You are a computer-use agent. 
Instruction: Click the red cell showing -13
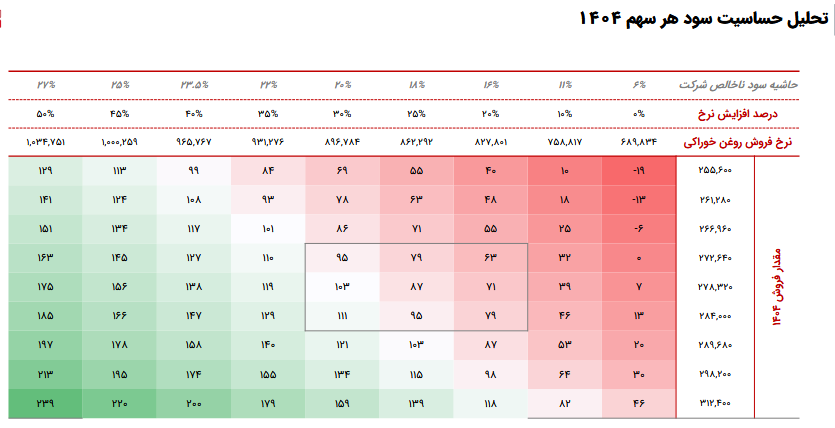pos(639,199)
